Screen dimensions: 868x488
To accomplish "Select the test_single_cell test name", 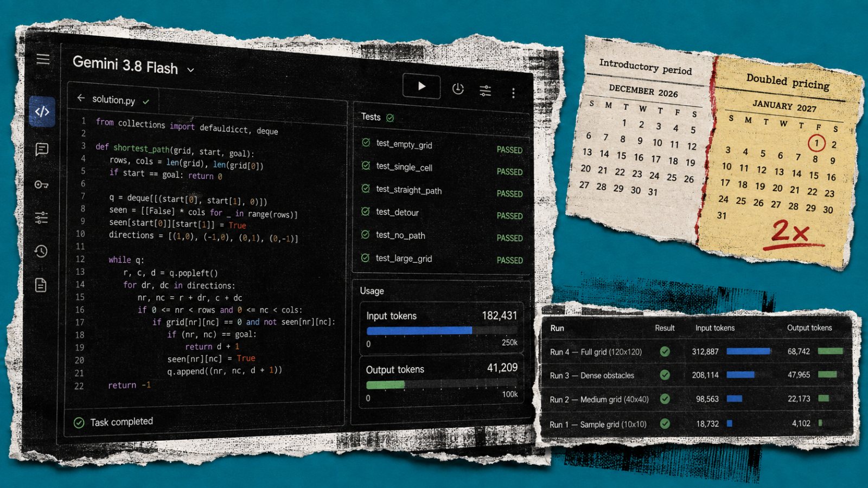I will click(404, 167).
